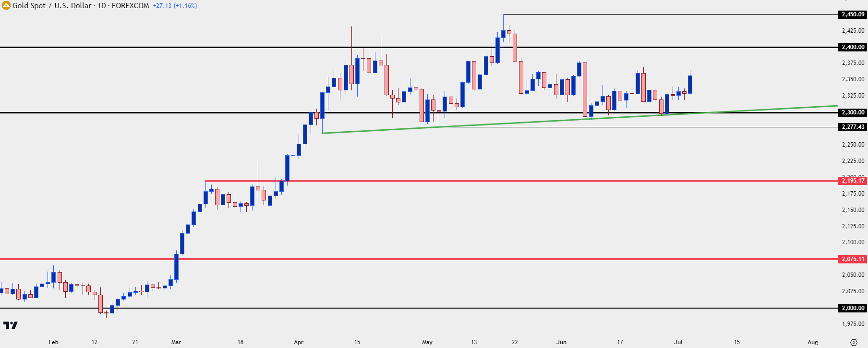Select the 2,300.00 price label
The height and width of the screenshot is (348, 868).
tap(853, 112)
